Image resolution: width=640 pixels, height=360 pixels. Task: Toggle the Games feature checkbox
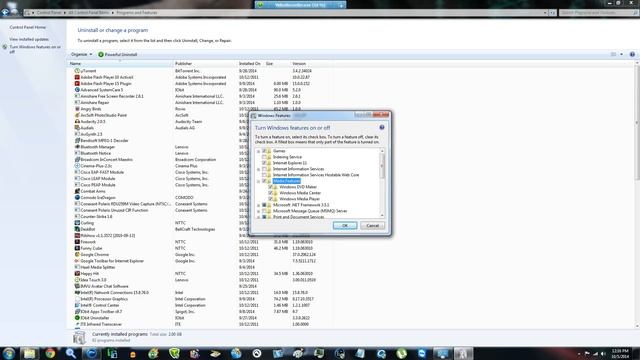pyautogui.click(x=264, y=151)
